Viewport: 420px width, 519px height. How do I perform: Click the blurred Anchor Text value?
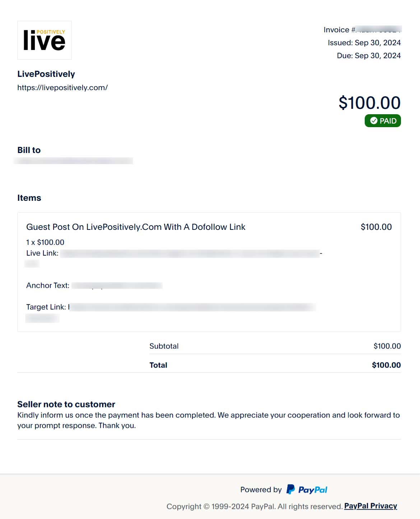[117, 286]
